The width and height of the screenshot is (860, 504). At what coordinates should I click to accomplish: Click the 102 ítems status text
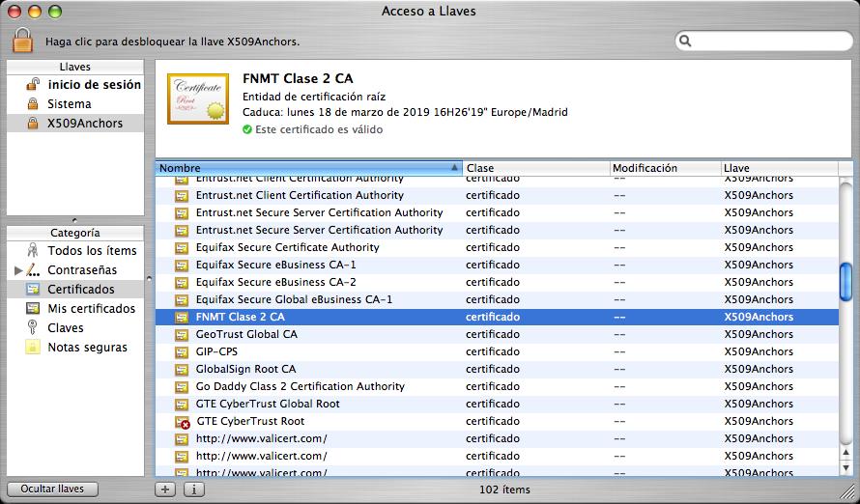(x=504, y=490)
